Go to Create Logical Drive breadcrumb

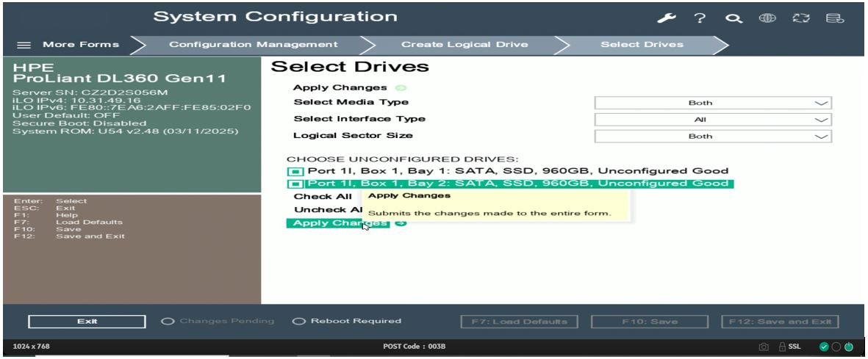[464, 45]
